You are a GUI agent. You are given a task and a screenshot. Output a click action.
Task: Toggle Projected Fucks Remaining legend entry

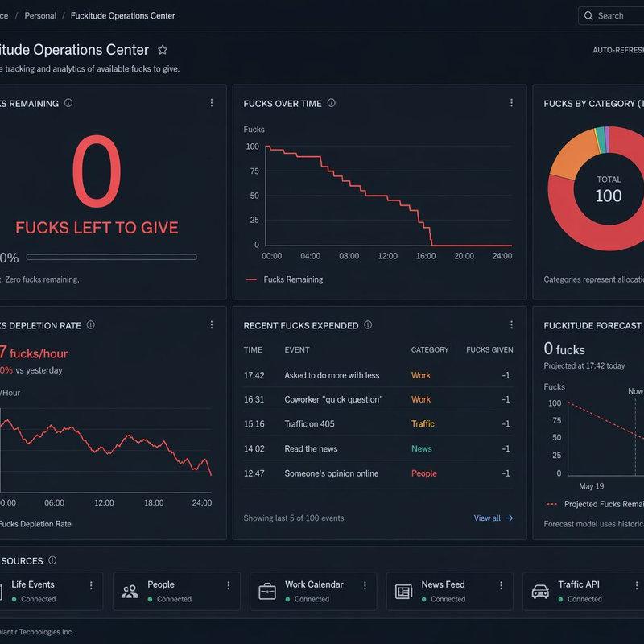pos(595,504)
